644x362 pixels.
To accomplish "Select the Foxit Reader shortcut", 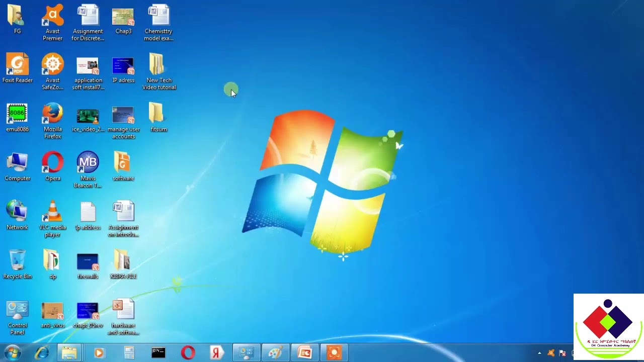I will [x=17, y=68].
